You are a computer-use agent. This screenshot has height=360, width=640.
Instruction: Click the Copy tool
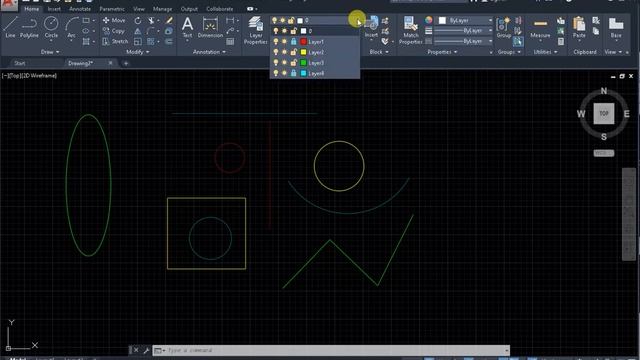(x=114, y=31)
